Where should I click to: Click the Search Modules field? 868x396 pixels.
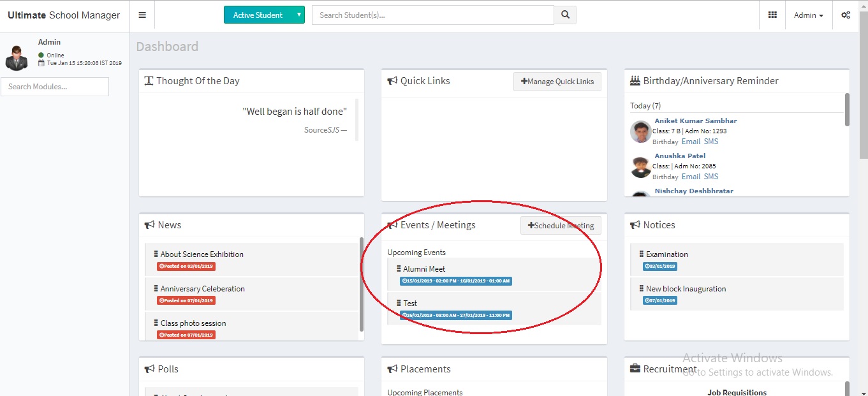pyautogui.click(x=55, y=87)
